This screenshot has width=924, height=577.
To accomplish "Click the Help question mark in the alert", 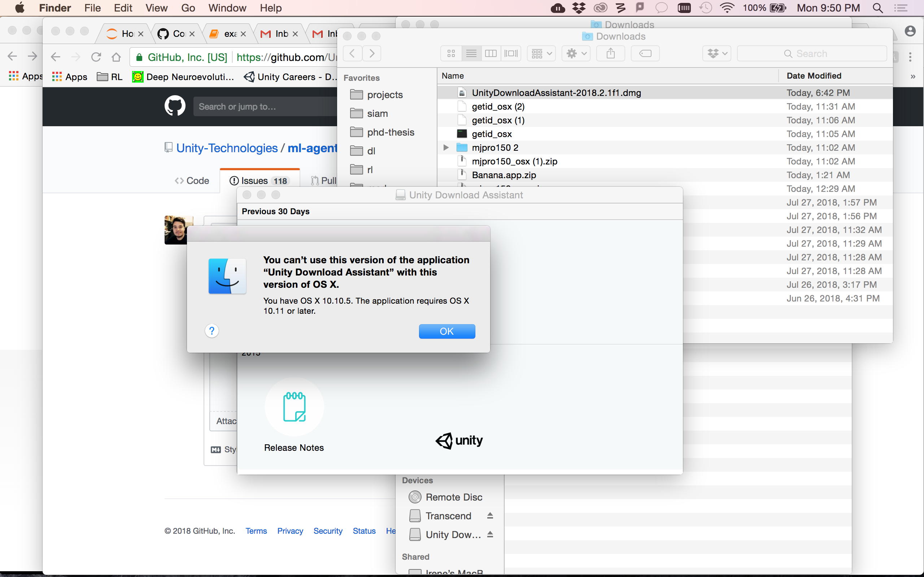I will click(x=212, y=330).
